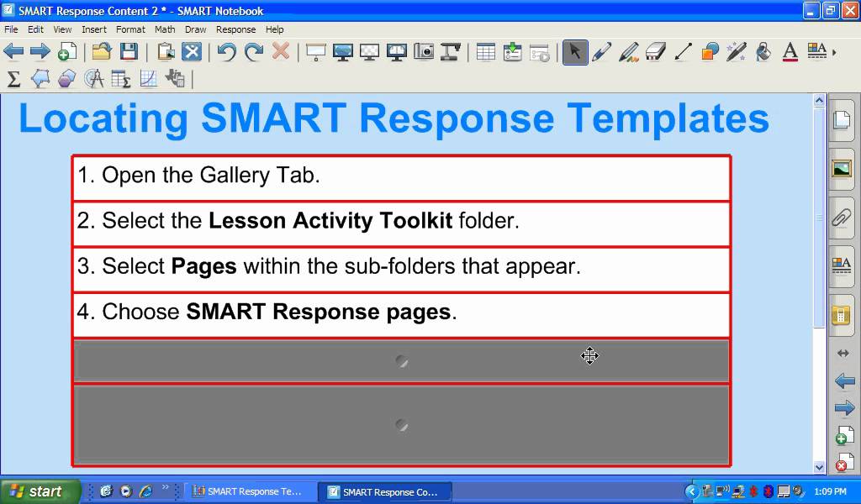This screenshot has width=861, height=504.
Task: Open the Insert menu
Action: coord(94,29)
